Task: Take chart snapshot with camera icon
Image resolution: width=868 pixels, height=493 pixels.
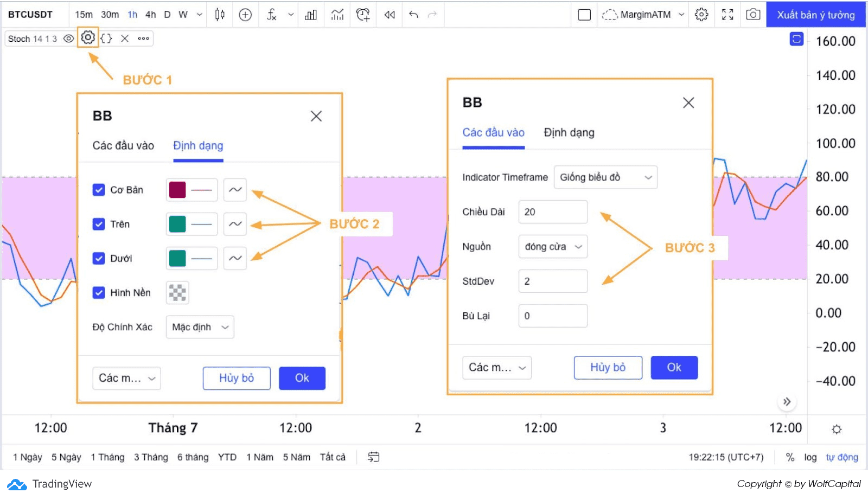Action: 753,15
